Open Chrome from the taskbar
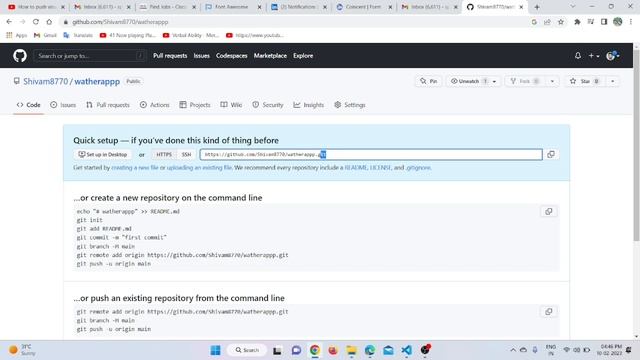Image resolution: width=640 pixels, height=360 pixels. point(315,350)
